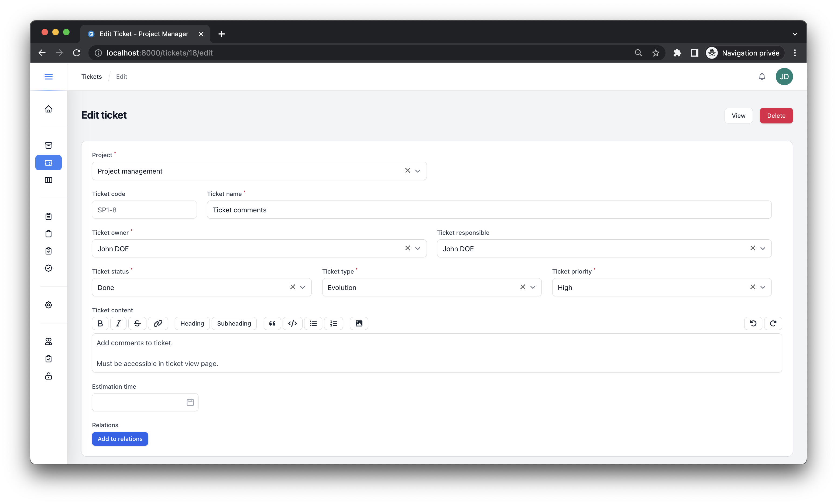
Task: Attach an image via the editor toolbar
Action: point(359,323)
